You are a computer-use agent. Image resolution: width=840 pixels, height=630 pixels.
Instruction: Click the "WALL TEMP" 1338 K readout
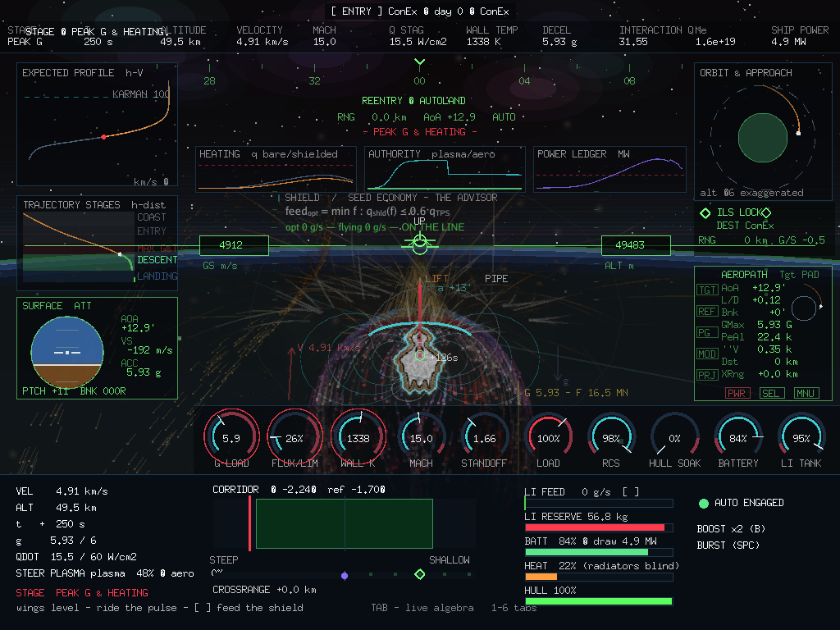pos(492,36)
